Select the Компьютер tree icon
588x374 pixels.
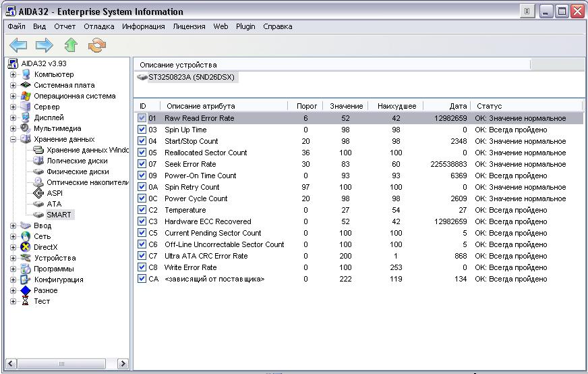(26, 74)
